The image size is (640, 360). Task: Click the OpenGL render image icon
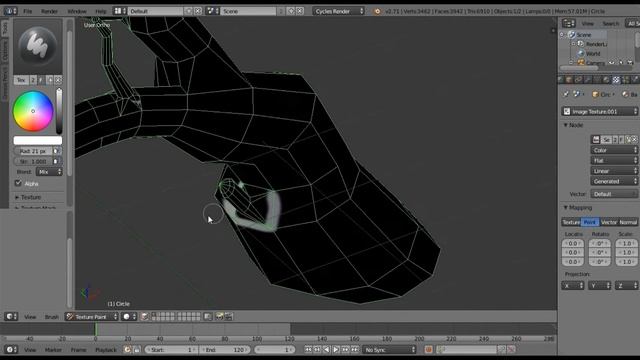point(220,316)
